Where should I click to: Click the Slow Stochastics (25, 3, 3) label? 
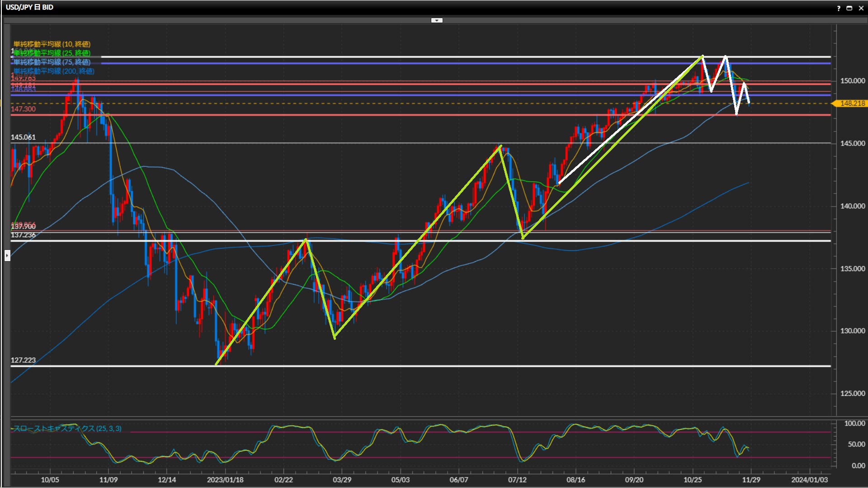tap(67, 428)
